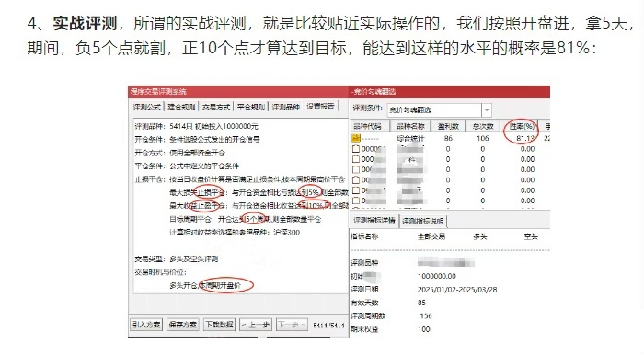The width and height of the screenshot is (644, 355).
Task: Select the 交易方式 tab
Action: point(216,107)
